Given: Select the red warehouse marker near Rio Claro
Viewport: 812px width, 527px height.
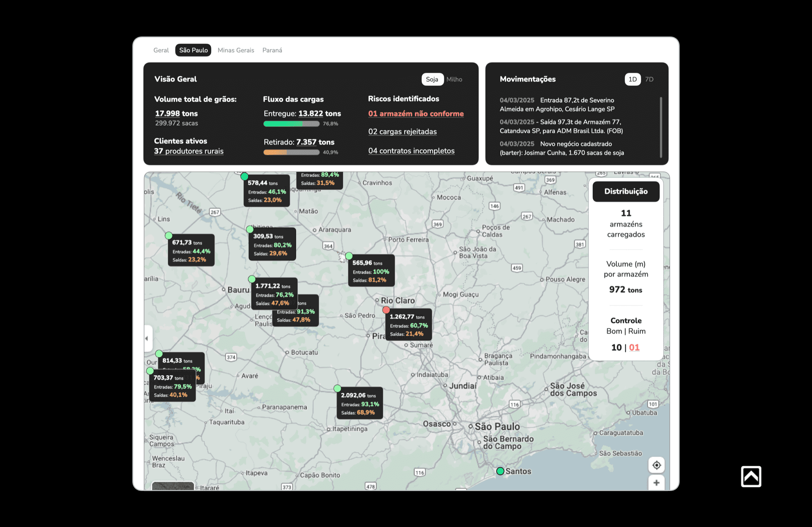Looking at the screenshot, I should click(x=386, y=310).
